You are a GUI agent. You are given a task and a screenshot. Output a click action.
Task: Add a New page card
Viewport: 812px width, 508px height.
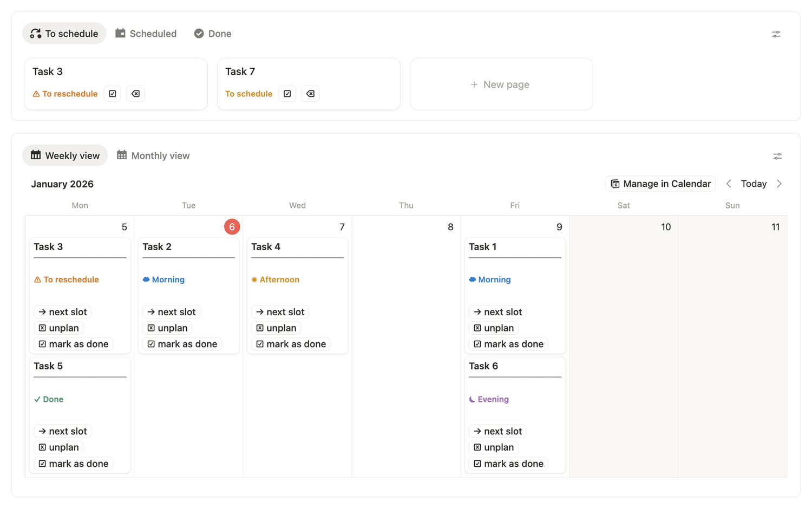pyautogui.click(x=501, y=84)
